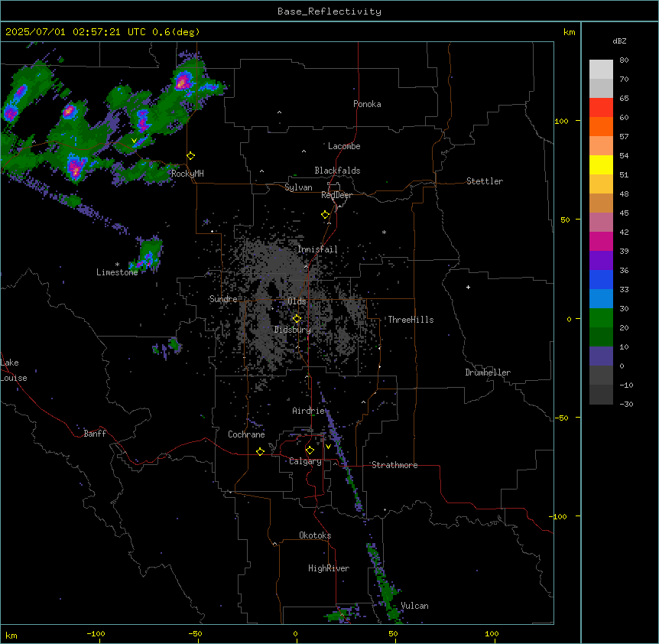This screenshot has height=644, width=659.
Task: Click the Strathmore town label
Action: pyautogui.click(x=394, y=465)
